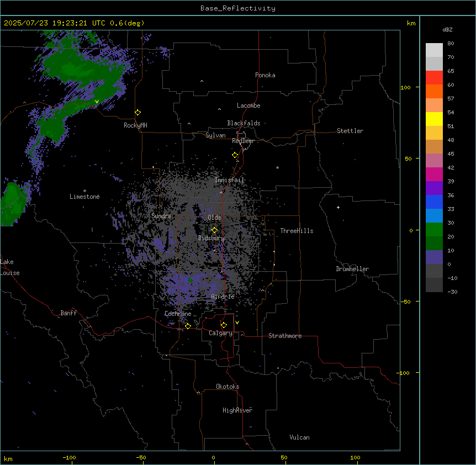Click the yellow diamond marker above RockyMH
This screenshot has height=465, width=476.
[138, 113]
